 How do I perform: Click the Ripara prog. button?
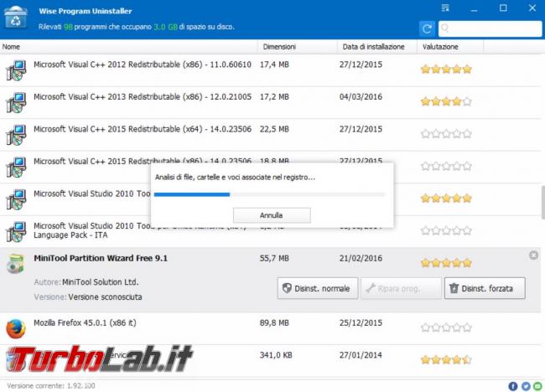(x=401, y=288)
